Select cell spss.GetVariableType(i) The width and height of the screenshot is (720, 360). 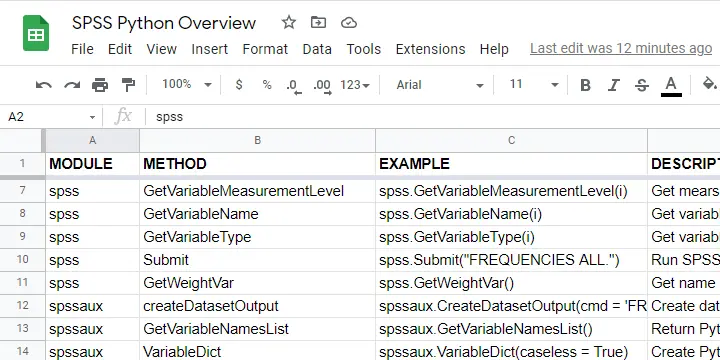511,237
